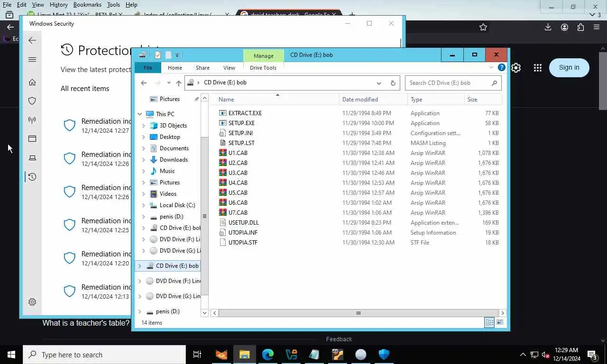This screenshot has height=364, width=607.
Task: Click the horizontal scrollbar in file list
Action: click(x=358, y=313)
